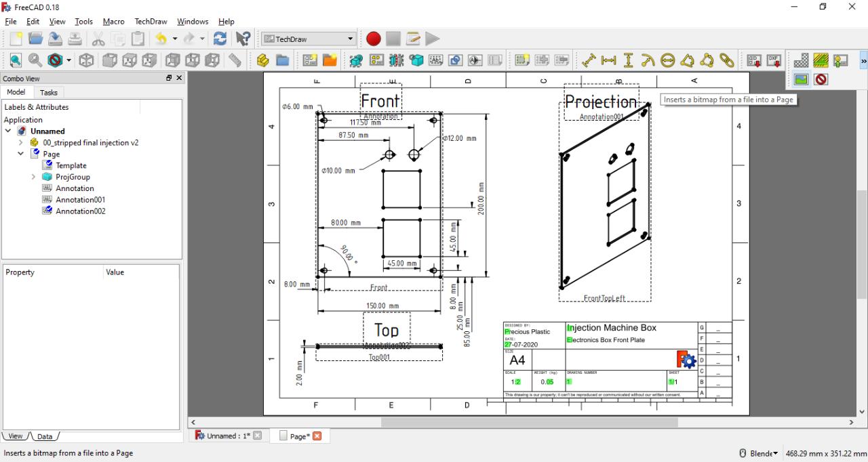Screen dimensions: 868x462
Task: Create a new document via toolbar
Action: pyautogui.click(x=16, y=39)
